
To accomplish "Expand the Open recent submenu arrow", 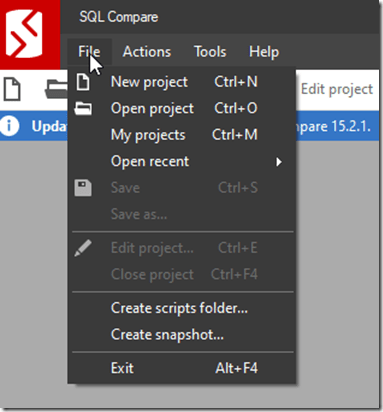I will pos(279,162).
